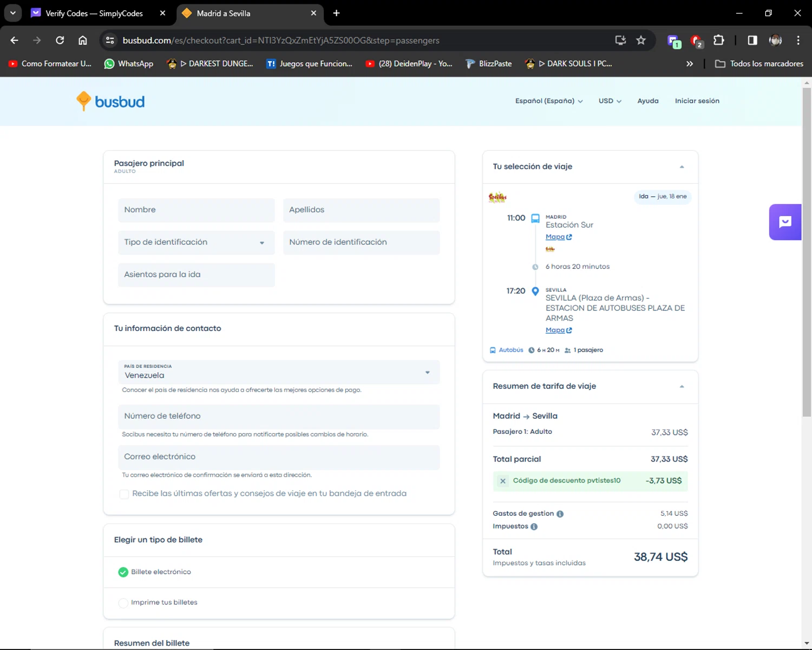
Task: Open Español (España) language dropdown
Action: pyautogui.click(x=549, y=101)
